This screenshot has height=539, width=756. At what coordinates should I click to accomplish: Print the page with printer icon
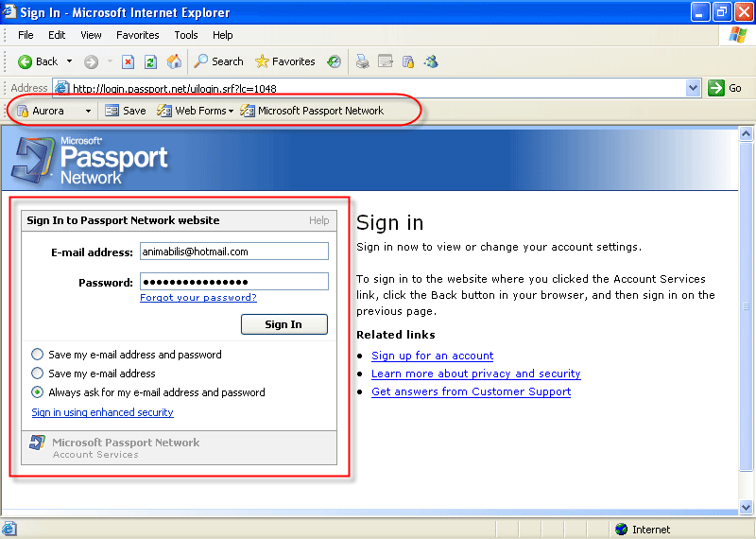[363, 61]
